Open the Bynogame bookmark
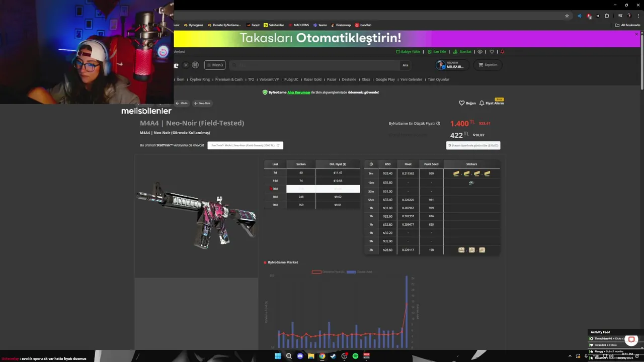The width and height of the screenshot is (644, 362). point(194,25)
